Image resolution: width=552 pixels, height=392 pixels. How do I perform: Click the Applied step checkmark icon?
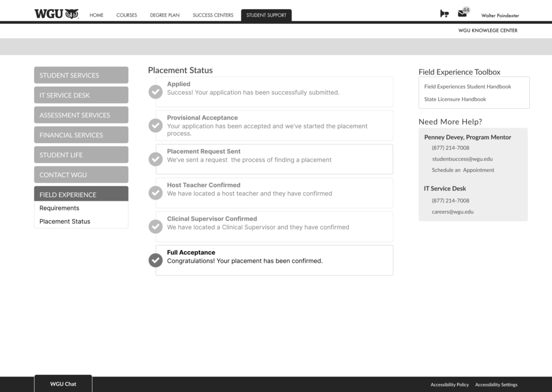click(x=155, y=92)
